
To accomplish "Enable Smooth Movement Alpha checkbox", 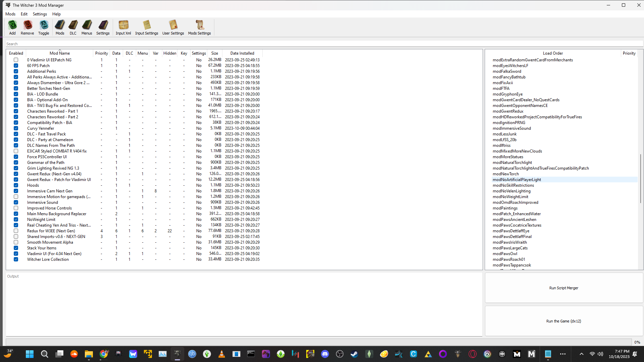I will pyautogui.click(x=16, y=242).
